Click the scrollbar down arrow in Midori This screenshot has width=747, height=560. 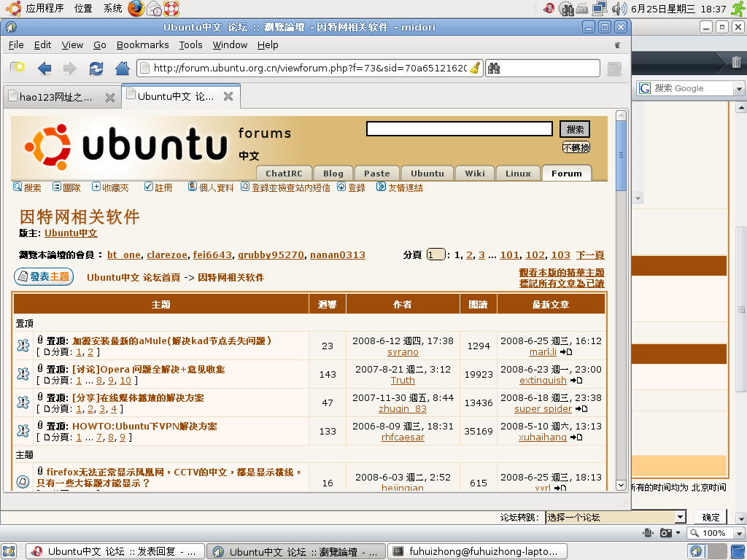tap(621, 485)
